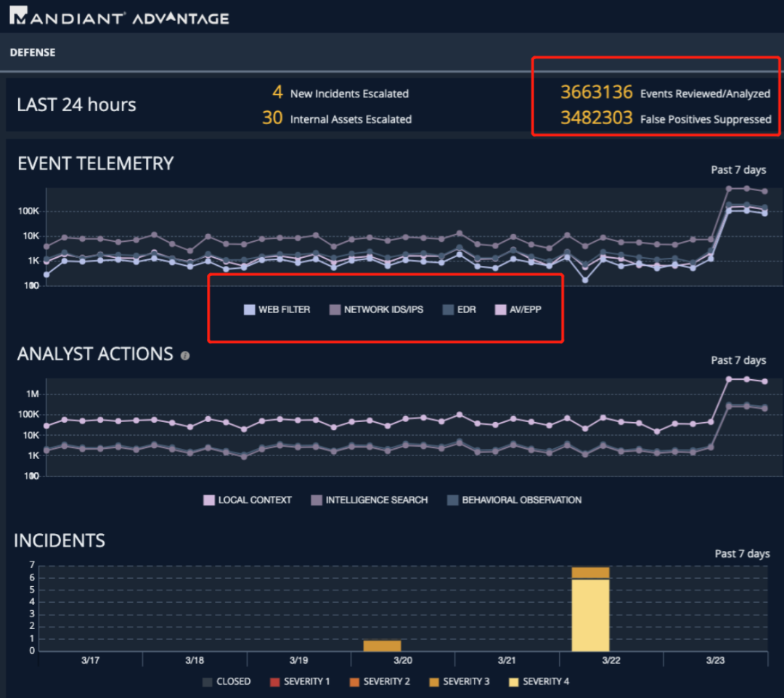This screenshot has width=784, height=698.
Task: Select the 30 internal assets escalated value
Action: tap(272, 118)
